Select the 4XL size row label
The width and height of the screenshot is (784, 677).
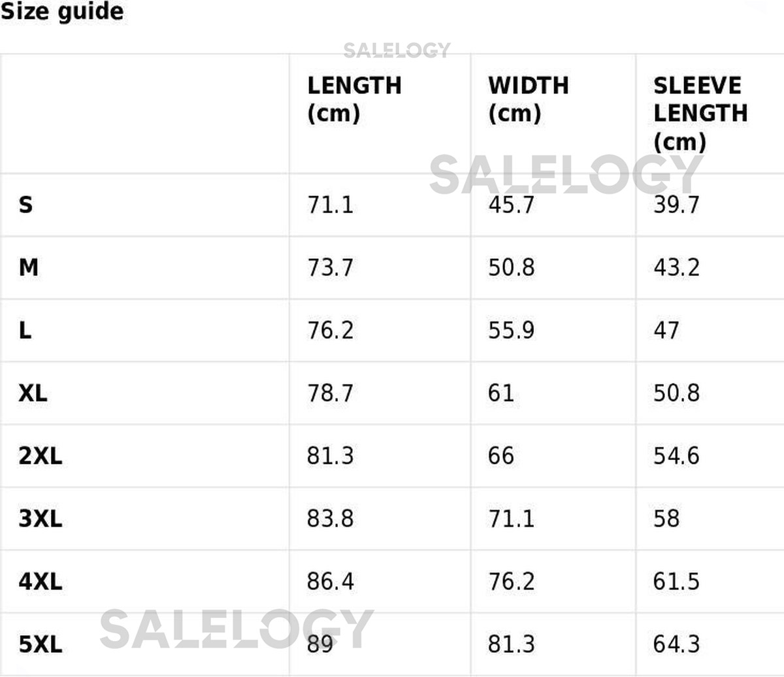(x=41, y=582)
